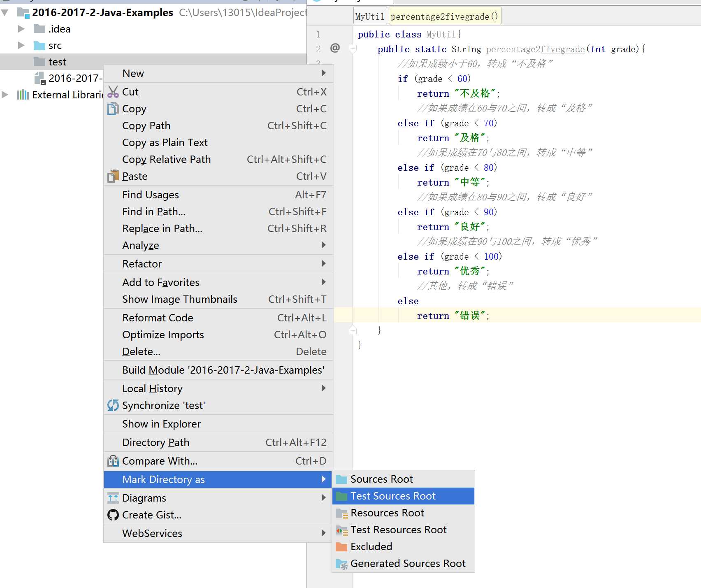Expand the src folder arrow
Viewport: 701px width, 588px height.
(x=21, y=45)
